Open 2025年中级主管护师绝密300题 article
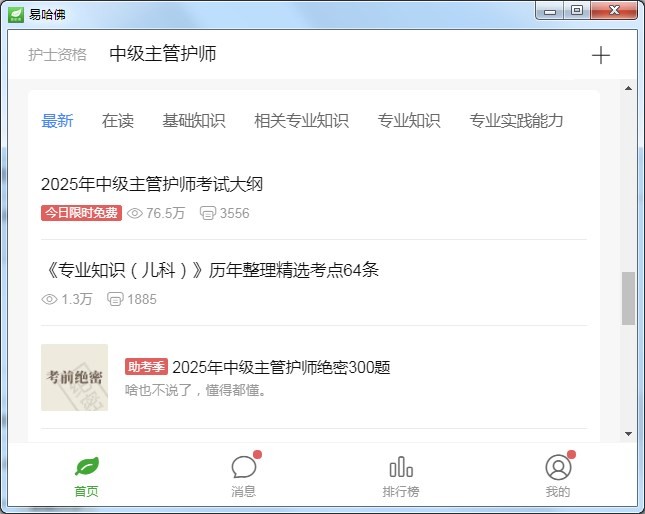 pos(281,367)
